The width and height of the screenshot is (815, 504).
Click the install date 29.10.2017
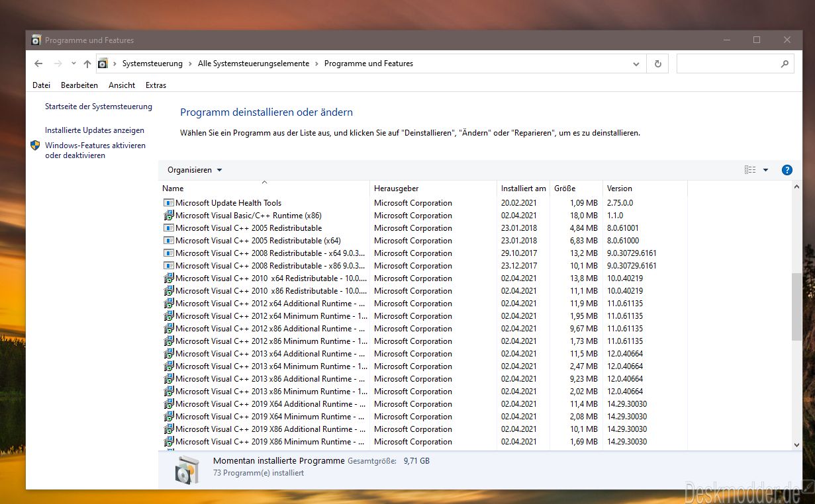pos(519,253)
